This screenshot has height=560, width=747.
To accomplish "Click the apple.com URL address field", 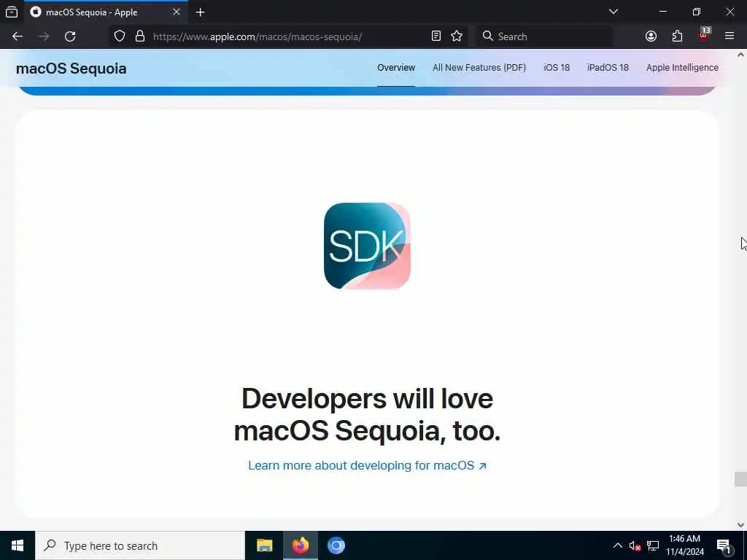I will point(258,36).
